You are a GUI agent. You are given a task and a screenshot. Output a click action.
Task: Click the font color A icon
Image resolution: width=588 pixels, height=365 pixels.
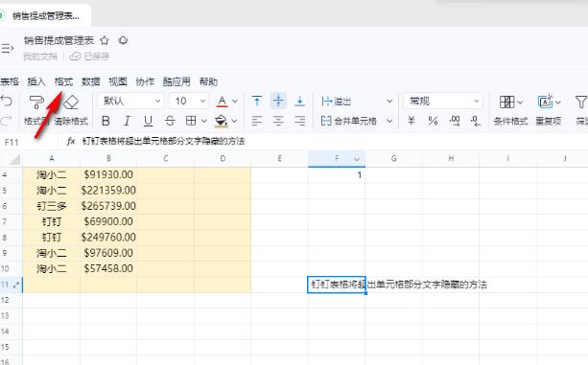(222, 102)
